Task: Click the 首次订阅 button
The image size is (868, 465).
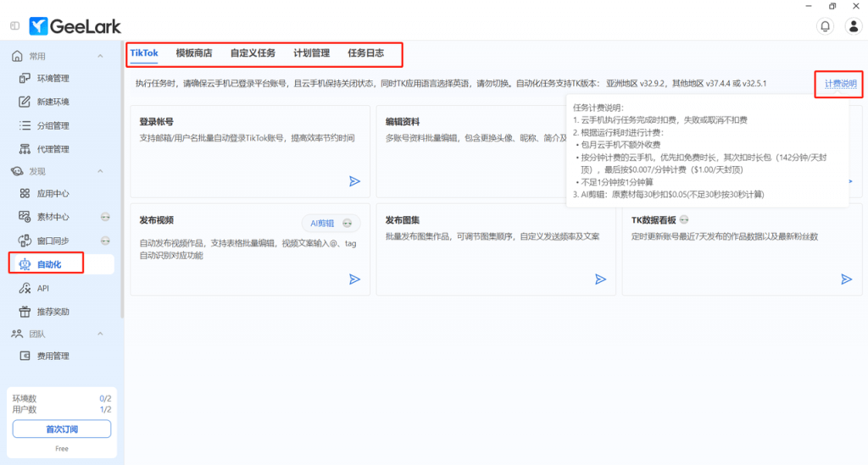Action: [x=62, y=429]
